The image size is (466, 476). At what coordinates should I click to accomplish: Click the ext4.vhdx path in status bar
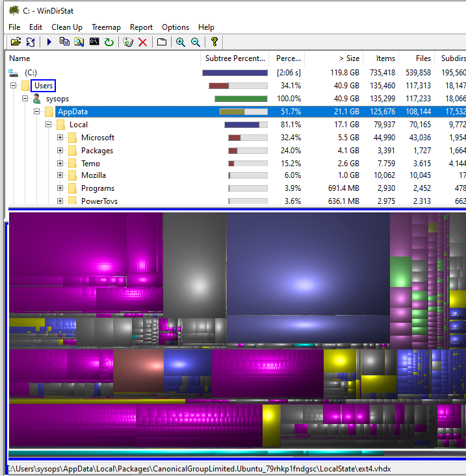(200, 469)
